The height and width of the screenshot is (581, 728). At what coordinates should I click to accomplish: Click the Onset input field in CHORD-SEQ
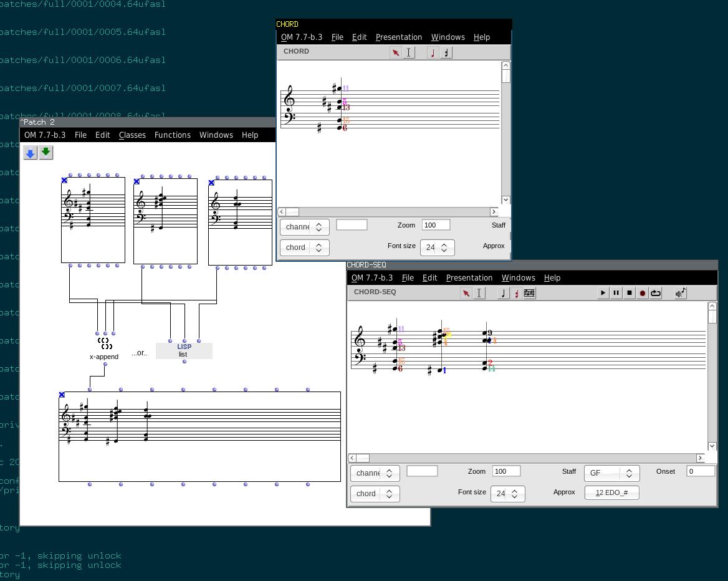click(700, 471)
